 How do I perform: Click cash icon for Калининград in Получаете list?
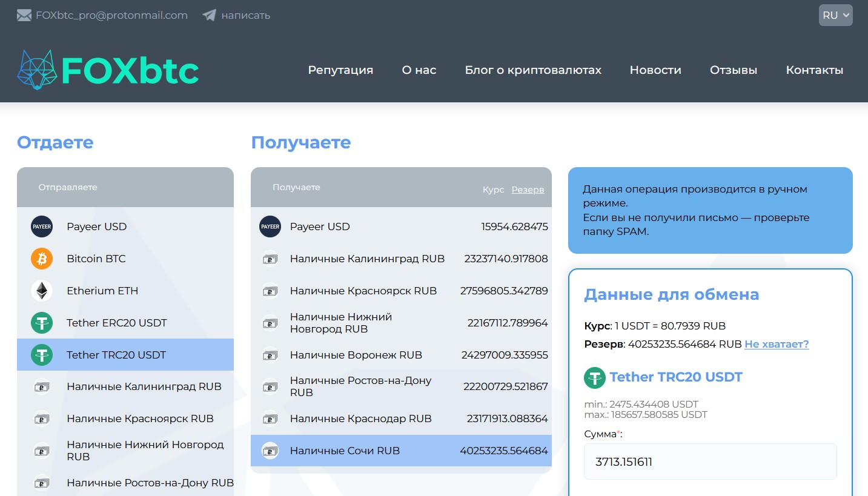(x=270, y=259)
